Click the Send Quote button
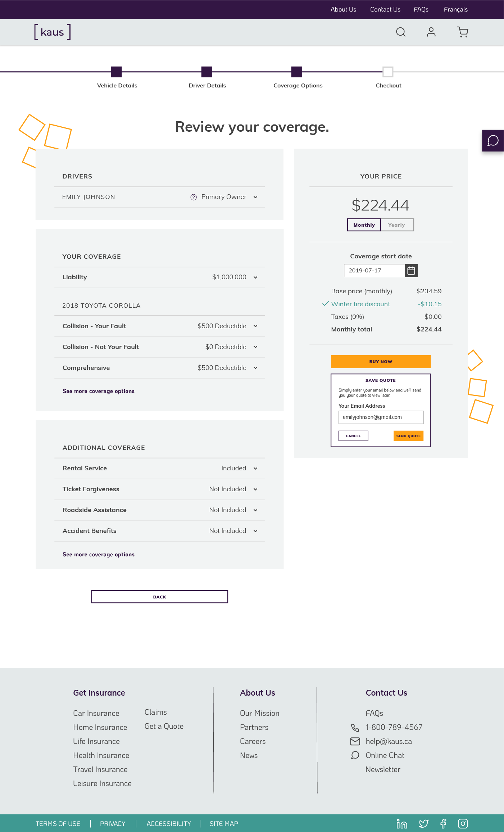The height and width of the screenshot is (832, 504). tap(408, 436)
